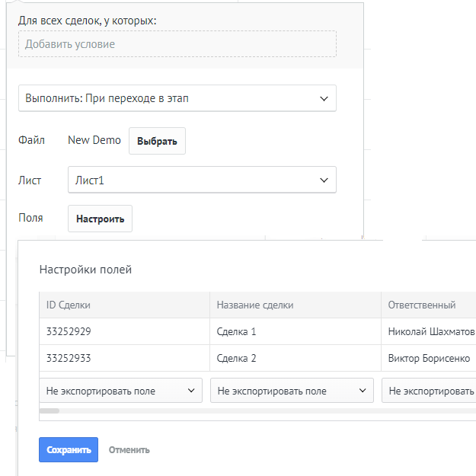
Task: Click the blue 'Сохранить' button
Action: point(69,449)
